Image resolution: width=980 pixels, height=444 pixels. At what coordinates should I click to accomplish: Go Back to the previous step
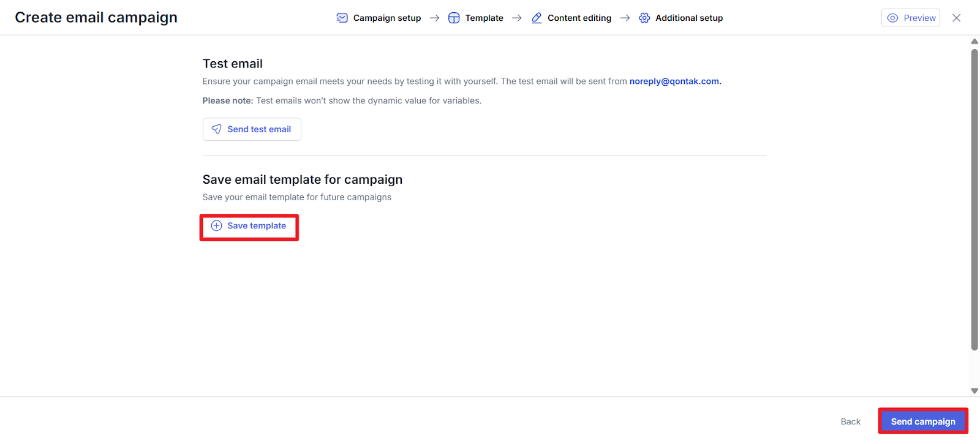coord(850,421)
